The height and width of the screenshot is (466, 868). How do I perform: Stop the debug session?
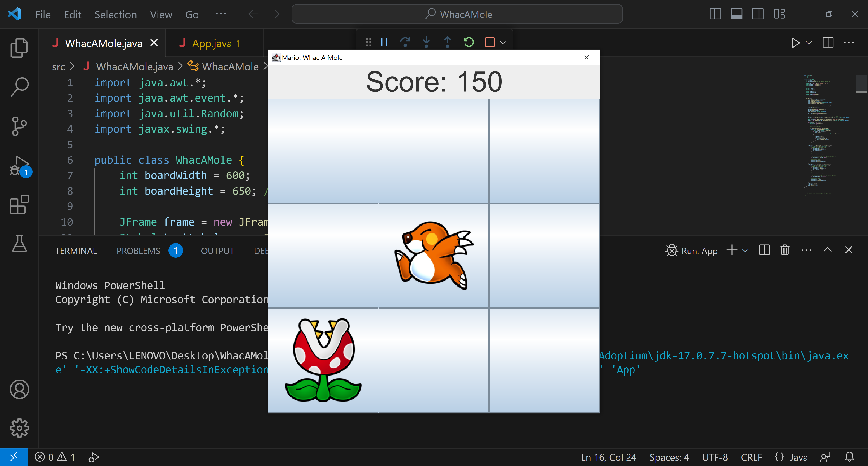coord(490,43)
